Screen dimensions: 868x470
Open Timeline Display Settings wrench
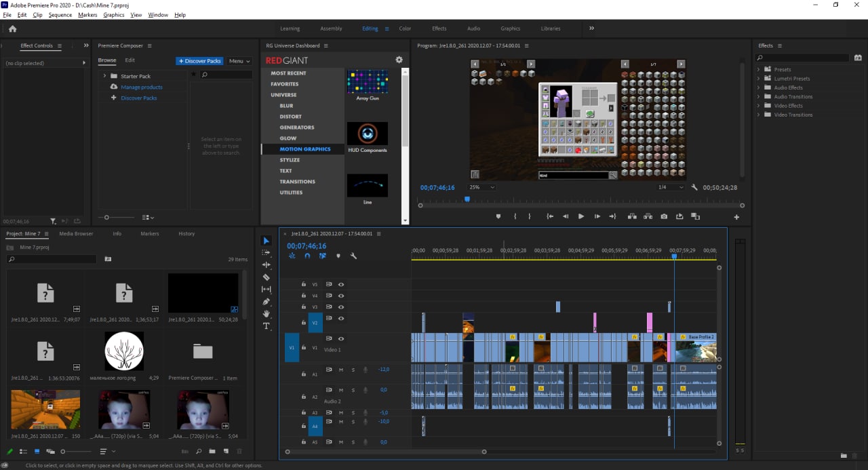tap(353, 256)
